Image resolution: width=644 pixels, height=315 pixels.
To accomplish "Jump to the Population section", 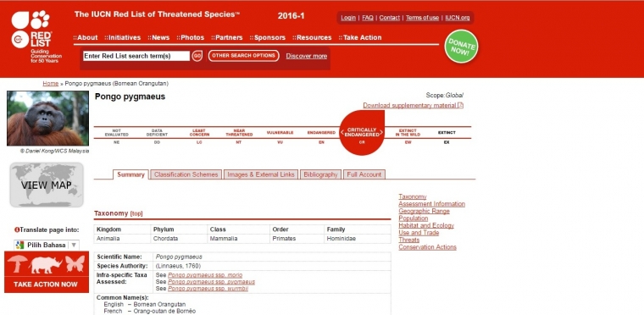I will (x=414, y=218).
